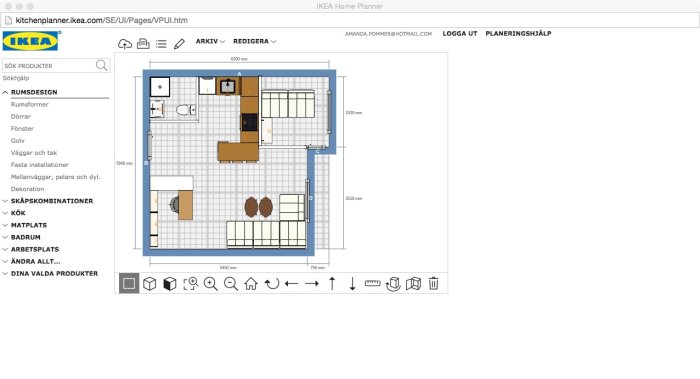
Task: Select Dörrar in the sidebar
Action: [x=21, y=117]
